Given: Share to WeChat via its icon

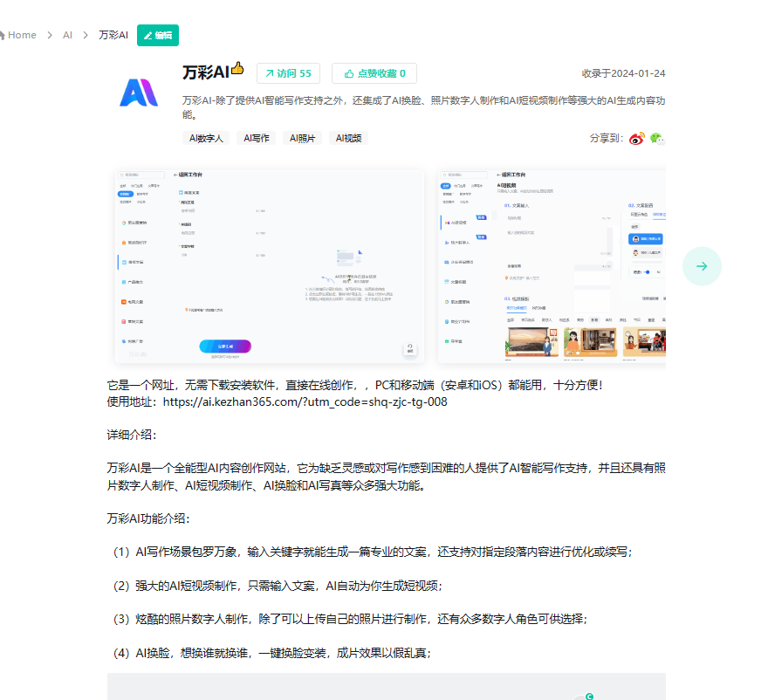Looking at the screenshot, I should coord(657,139).
